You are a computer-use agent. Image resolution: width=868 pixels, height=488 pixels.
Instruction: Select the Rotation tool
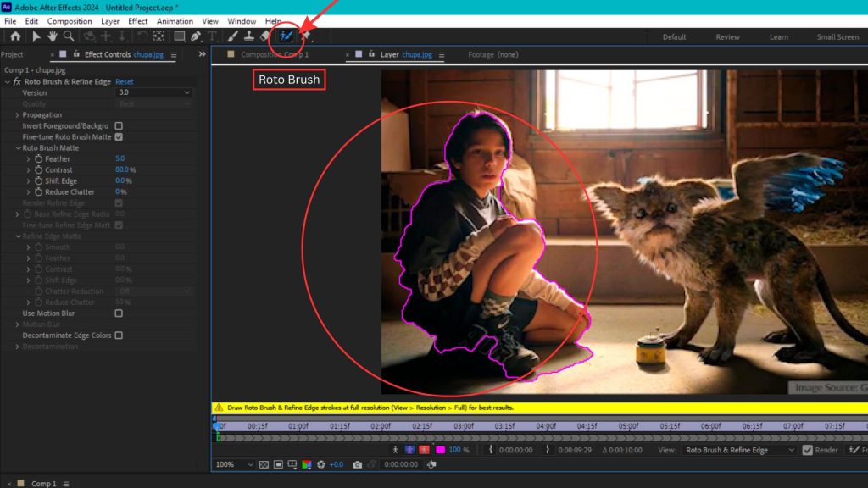tap(142, 36)
